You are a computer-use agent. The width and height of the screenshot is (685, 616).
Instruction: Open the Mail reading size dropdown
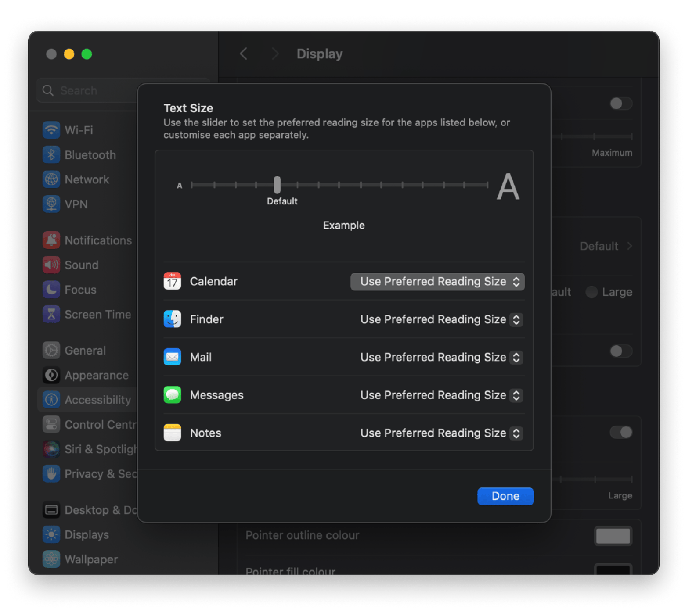pos(441,357)
